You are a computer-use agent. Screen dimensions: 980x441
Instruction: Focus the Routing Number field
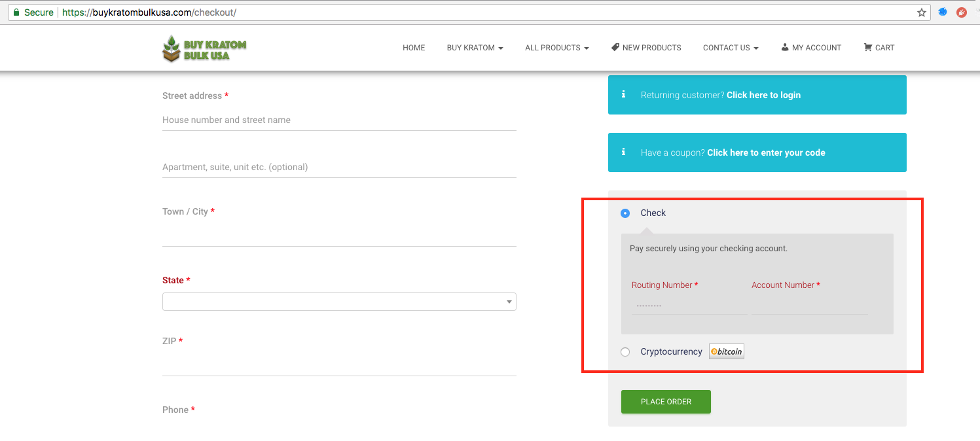[x=689, y=305]
